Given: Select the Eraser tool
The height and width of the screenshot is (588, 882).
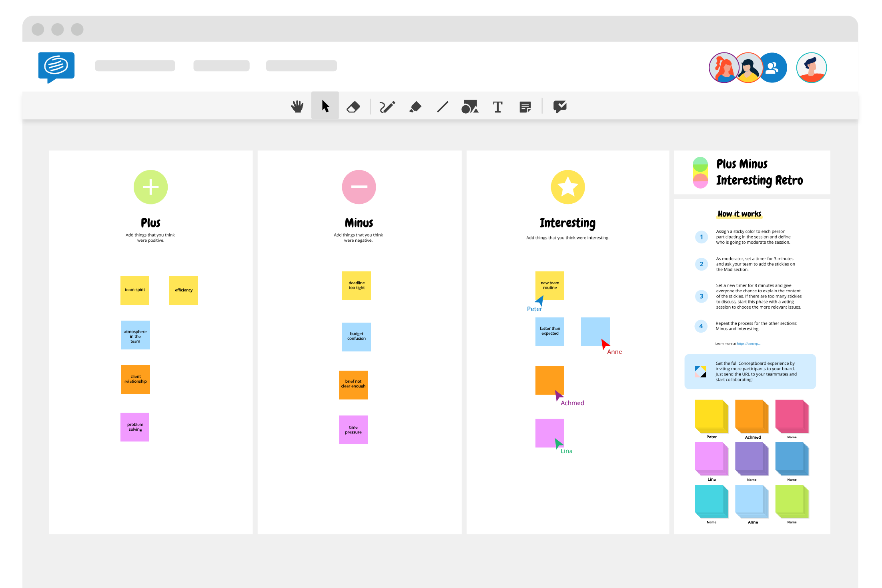Looking at the screenshot, I should coord(353,107).
